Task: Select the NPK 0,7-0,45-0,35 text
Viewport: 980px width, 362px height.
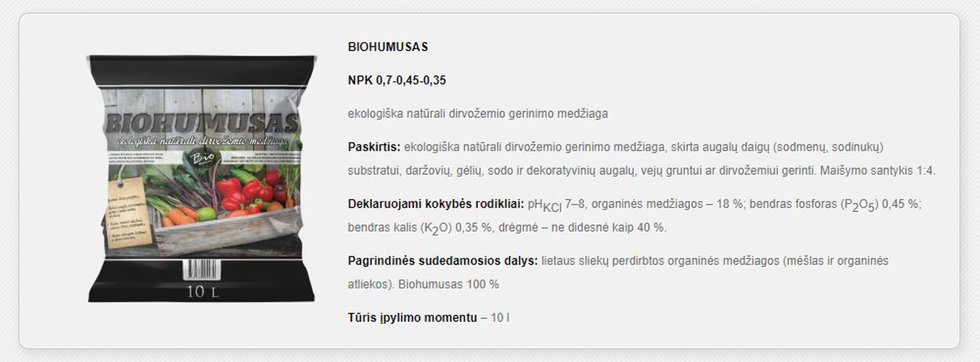Action: 397,80
